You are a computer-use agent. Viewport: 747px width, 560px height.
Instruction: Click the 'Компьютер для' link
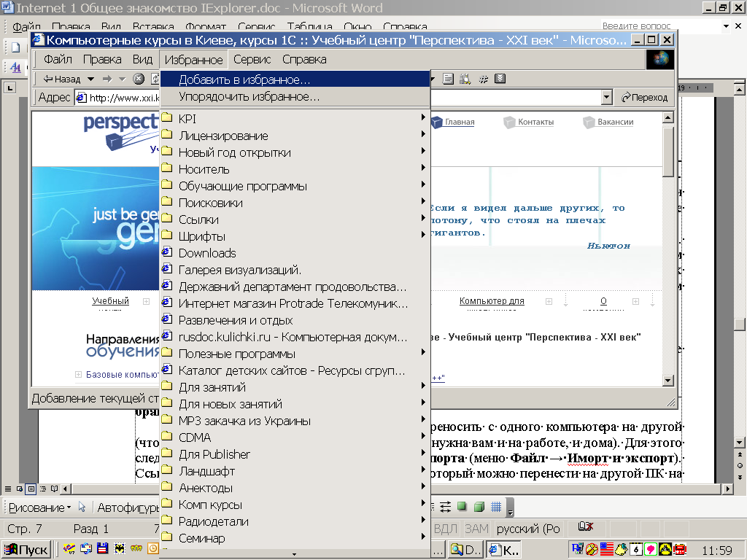click(492, 301)
